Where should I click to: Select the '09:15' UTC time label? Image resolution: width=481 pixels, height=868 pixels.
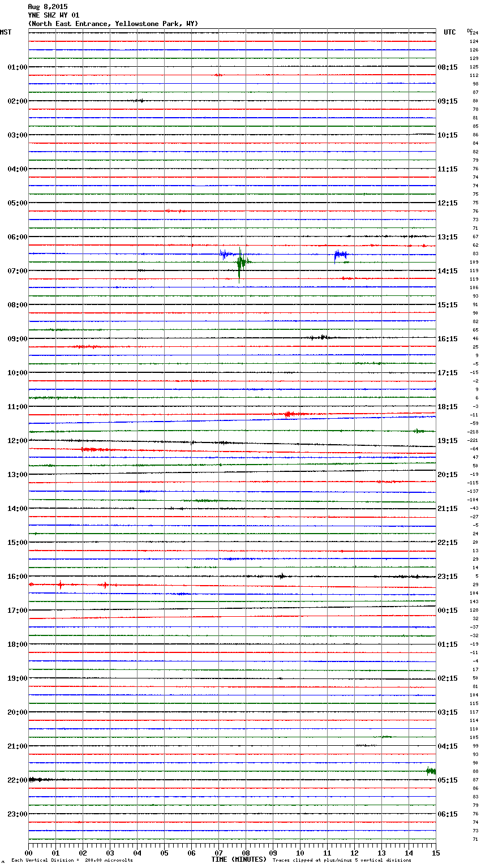tap(448, 101)
